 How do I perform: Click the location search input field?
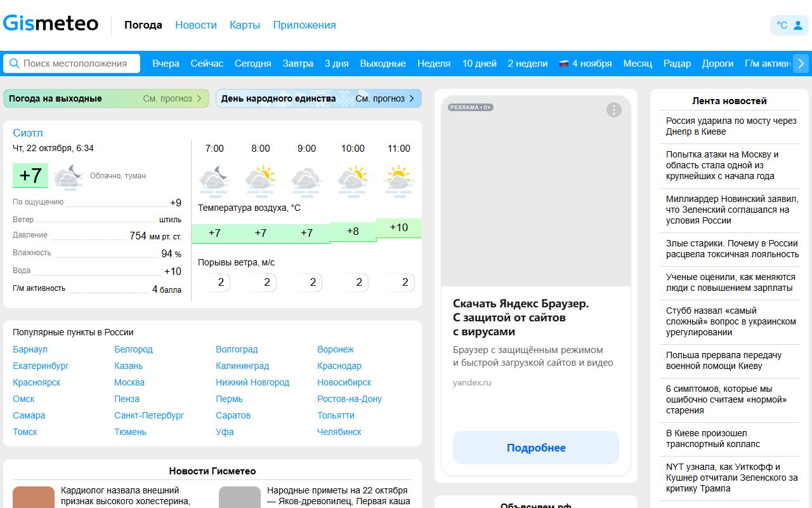pyautogui.click(x=73, y=63)
